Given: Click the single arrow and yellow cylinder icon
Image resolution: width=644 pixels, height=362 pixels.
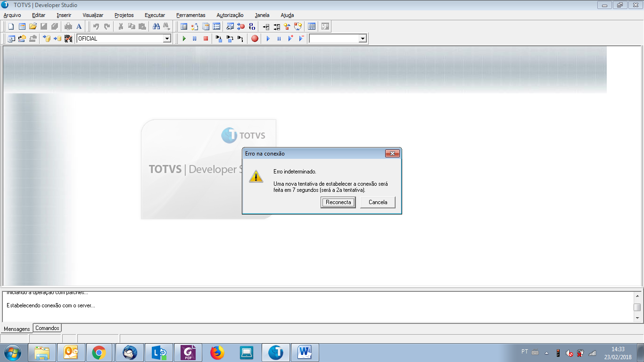Looking at the screenshot, I should coord(58,38).
